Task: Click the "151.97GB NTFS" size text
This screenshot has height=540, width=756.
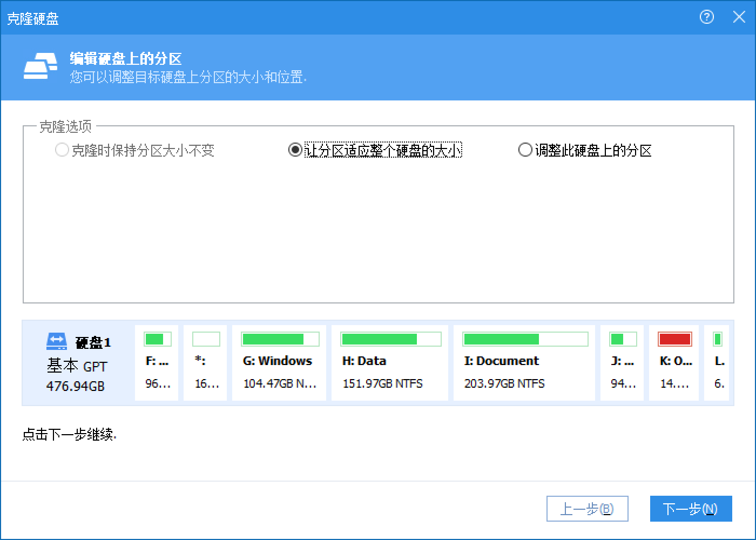Action: 382,383
